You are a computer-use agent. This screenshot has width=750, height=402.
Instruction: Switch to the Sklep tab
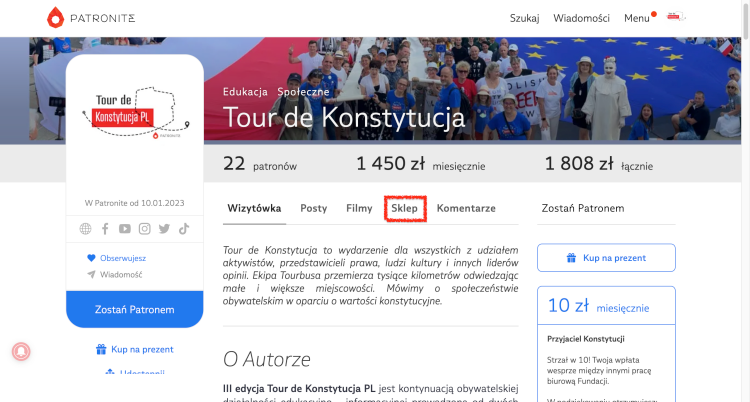[x=405, y=208]
